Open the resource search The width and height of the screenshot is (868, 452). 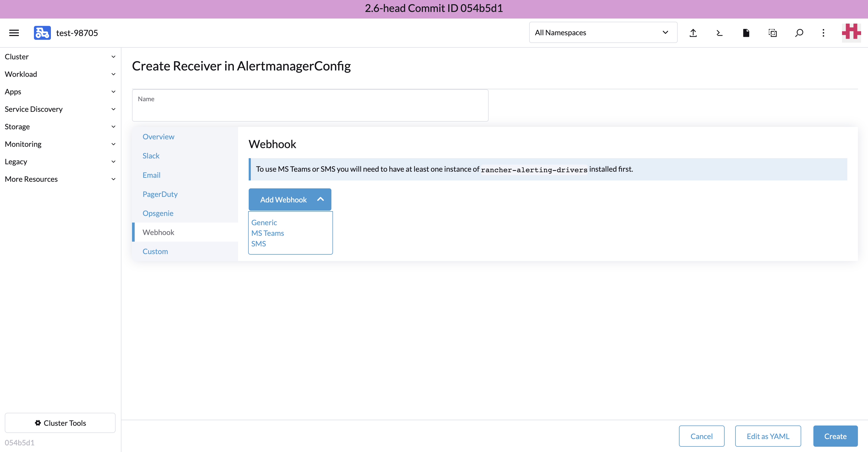tap(799, 33)
